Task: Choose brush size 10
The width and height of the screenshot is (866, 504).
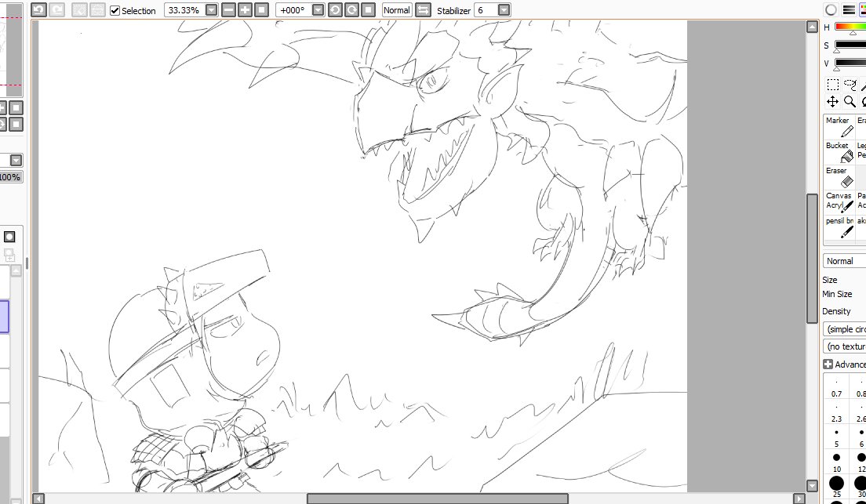Action: click(837, 462)
